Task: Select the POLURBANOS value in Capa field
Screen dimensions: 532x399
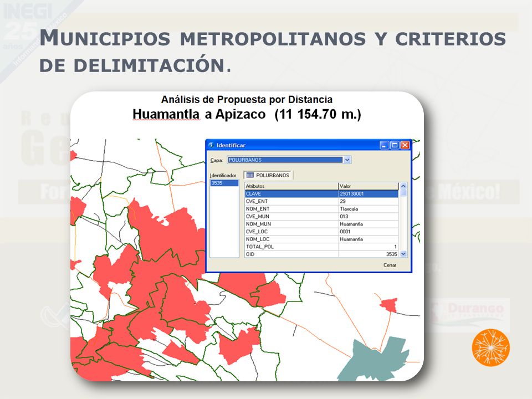Action: pyautogui.click(x=285, y=160)
